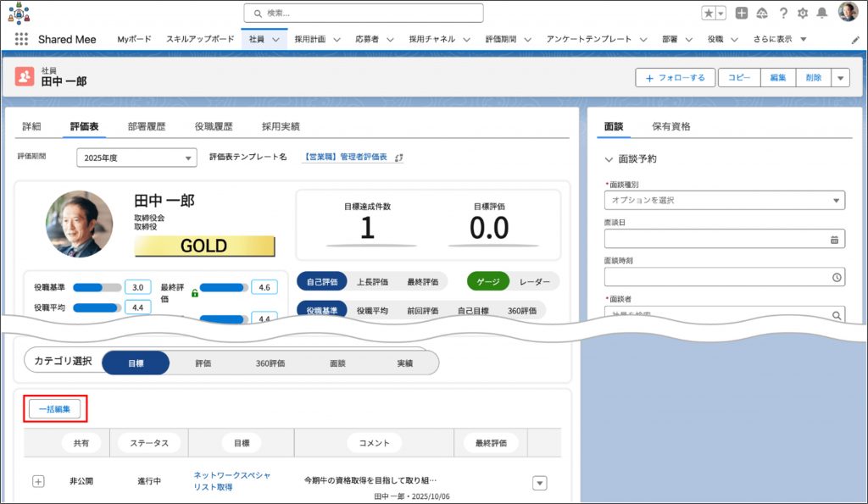Expand the goal row with plus icon

(x=38, y=481)
